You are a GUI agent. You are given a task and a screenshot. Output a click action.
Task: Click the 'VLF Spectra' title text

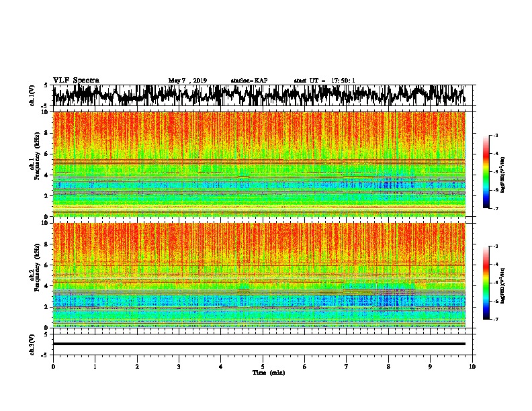tap(76, 80)
